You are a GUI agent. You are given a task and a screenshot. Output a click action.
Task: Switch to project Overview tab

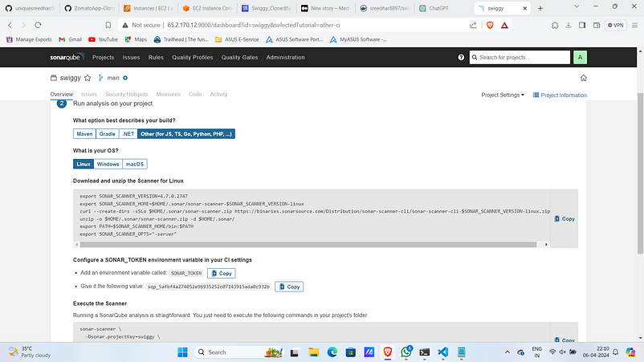61,95
